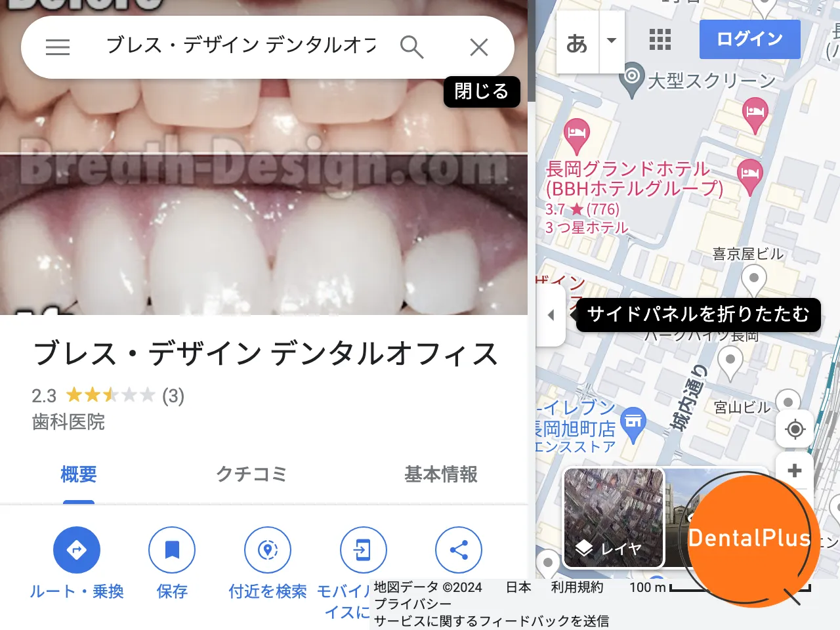The height and width of the screenshot is (630, 840).
Task: Click the あ input tool button
Action: tap(577, 43)
